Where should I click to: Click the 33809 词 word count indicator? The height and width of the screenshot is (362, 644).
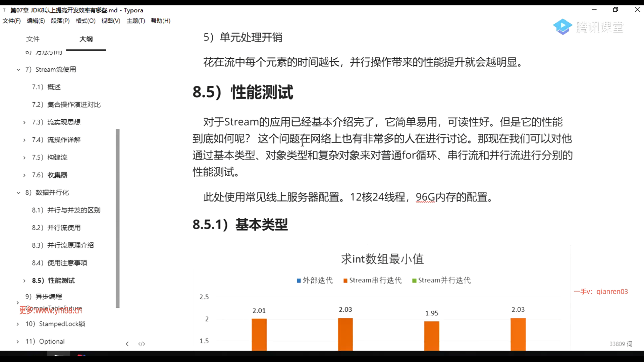coord(621,344)
